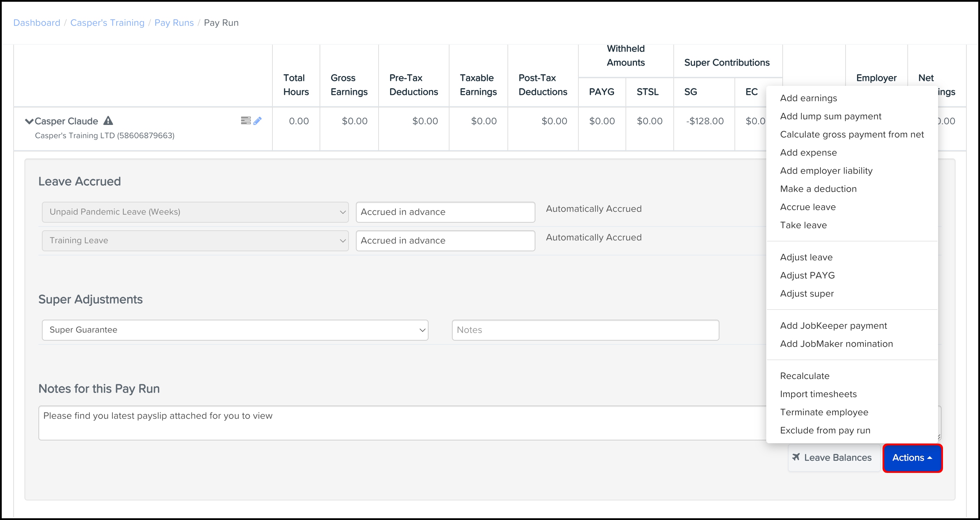Choose Exclude from pay run

point(825,430)
